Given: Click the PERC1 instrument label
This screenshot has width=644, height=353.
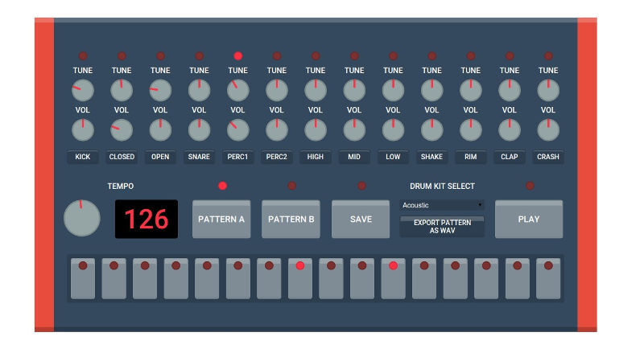Looking at the screenshot, I should [237, 157].
